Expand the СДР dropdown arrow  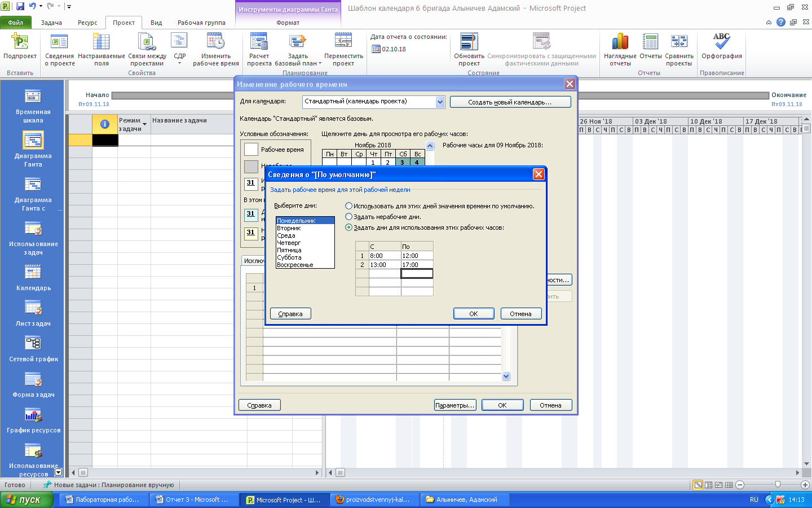179,63
